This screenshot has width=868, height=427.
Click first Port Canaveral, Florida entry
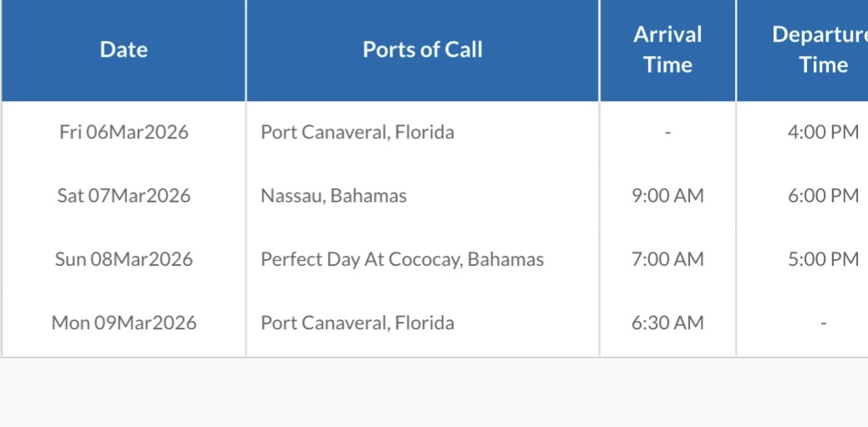pos(358,132)
